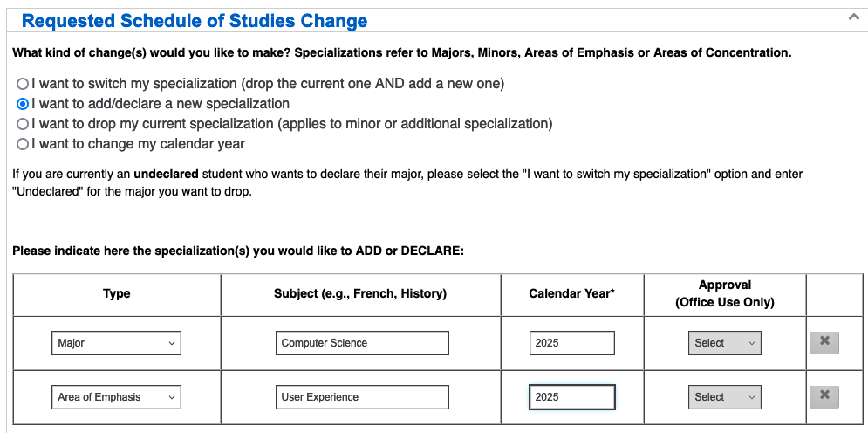The image size is (868, 433).
Task: Open the Area of Emphasis type dropdown
Action: (x=116, y=397)
